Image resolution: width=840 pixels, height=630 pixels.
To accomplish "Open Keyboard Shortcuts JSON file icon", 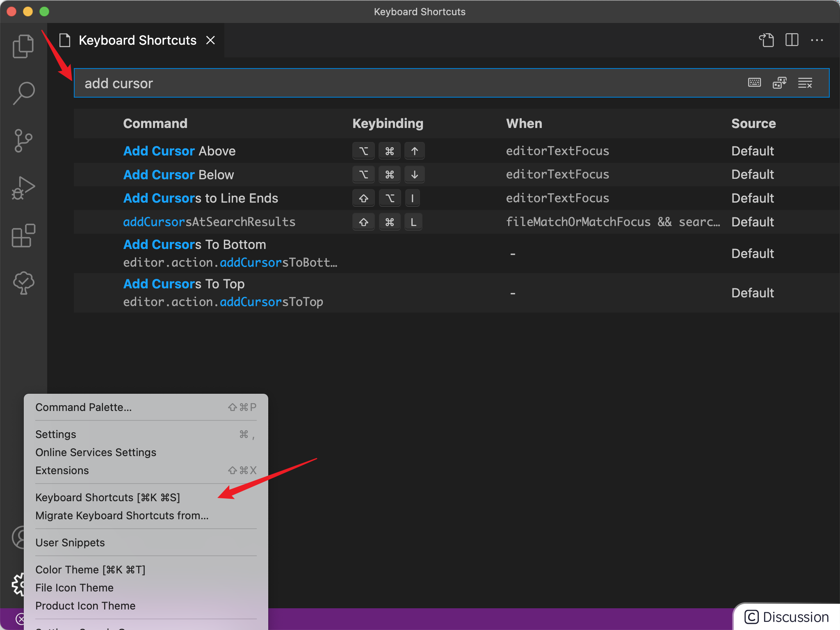I will point(766,40).
